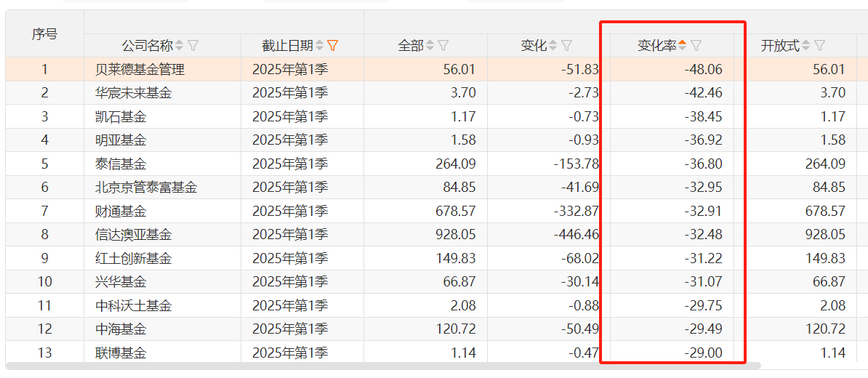Click 全部 value 928.05

[456, 235]
